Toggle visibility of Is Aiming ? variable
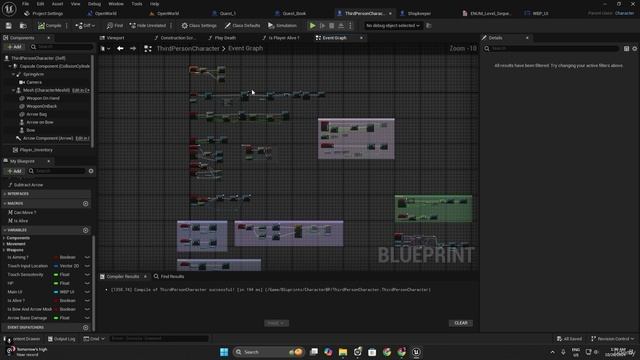 pos(87,258)
